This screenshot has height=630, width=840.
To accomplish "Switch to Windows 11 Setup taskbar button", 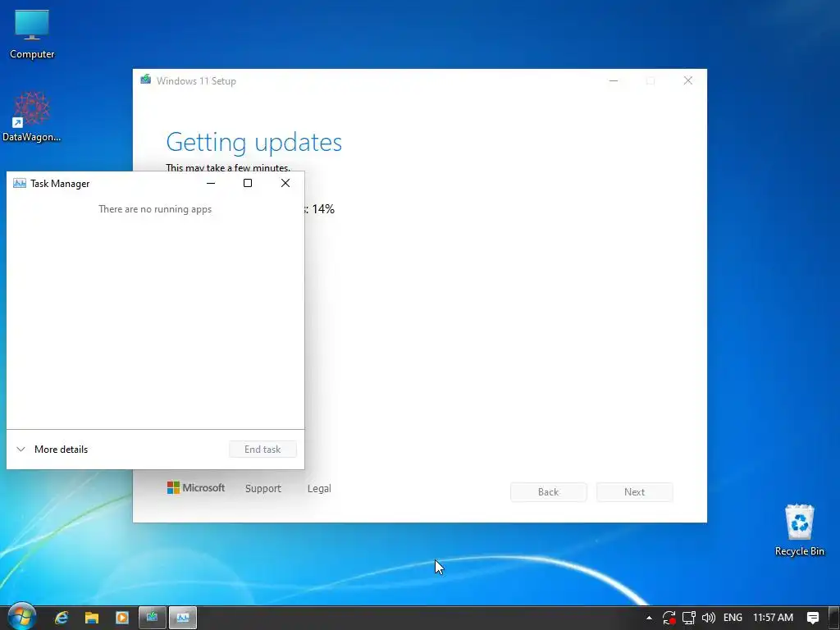I will point(152,618).
